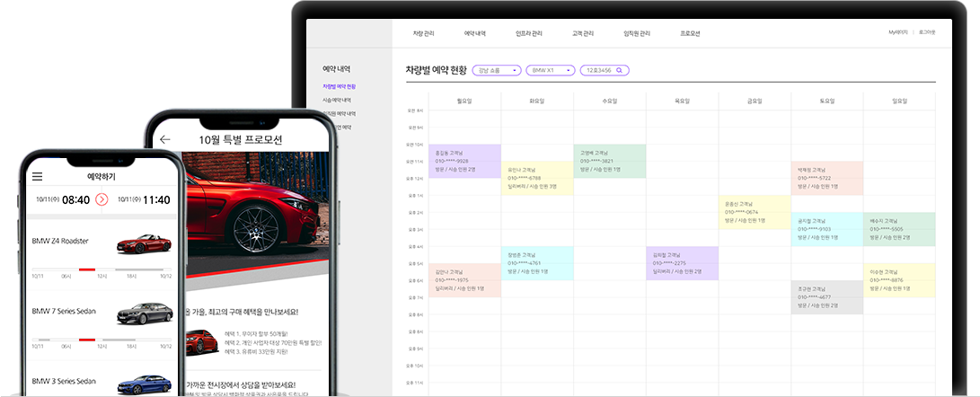
Task: Tap the gray 7 Series Sedan image
Action: 145,313
